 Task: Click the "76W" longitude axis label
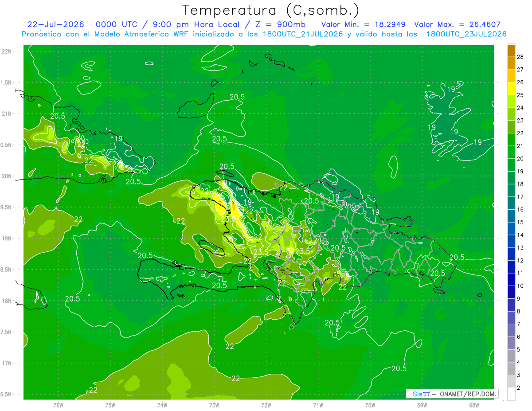point(58,405)
